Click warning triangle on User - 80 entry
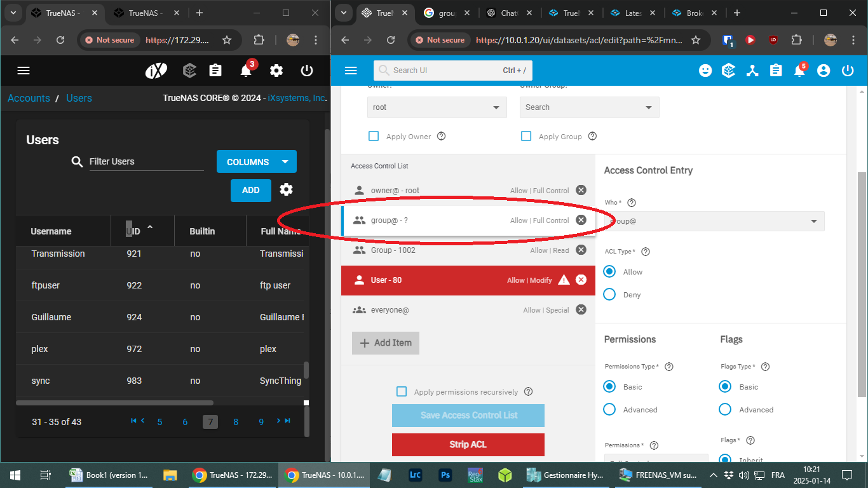This screenshot has height=488, width=868. [x=564, y=280]
